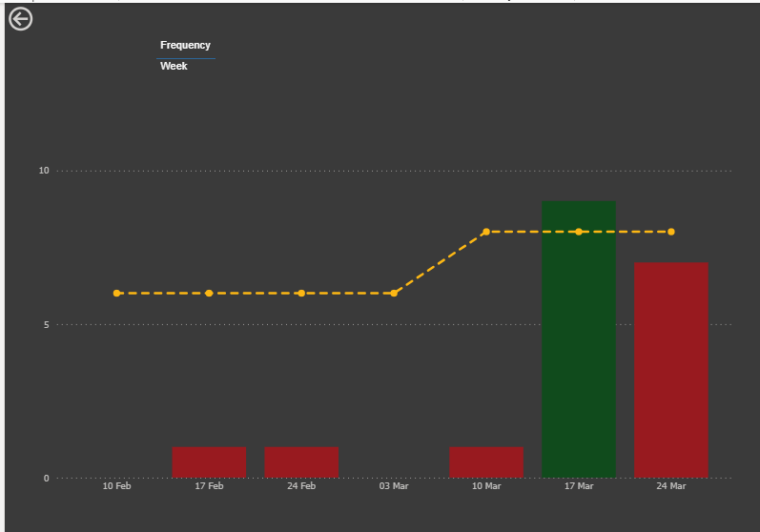Screen dimensions: 760x532
Task: Click the target line point at 03 Mar
Action: pos(394,293)
